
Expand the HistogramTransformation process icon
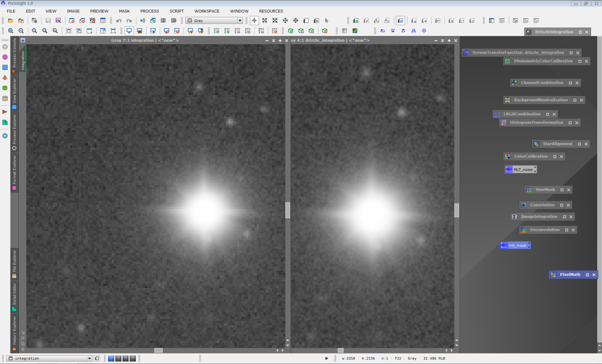(570, 123)
